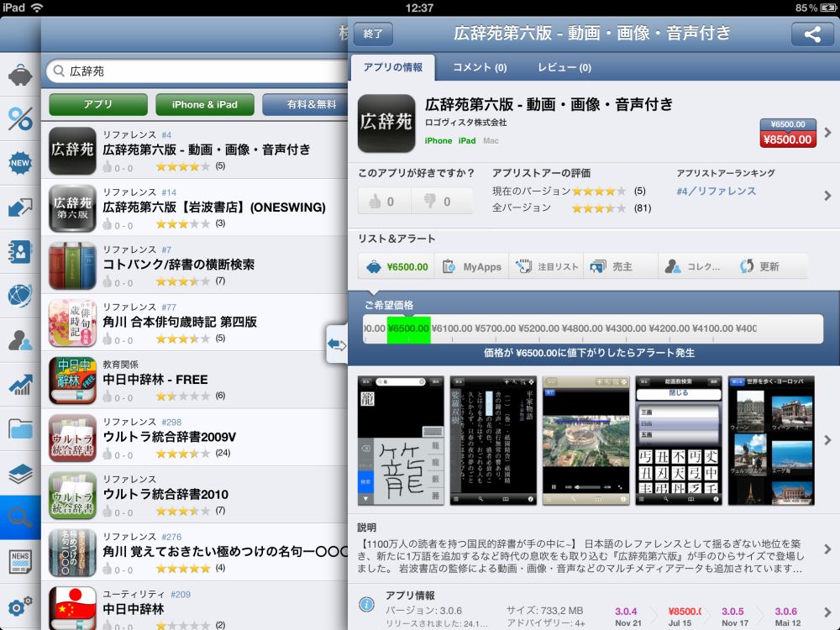Select 角川 覚えておきたい極めつけの名句 row

pos(195,552)
